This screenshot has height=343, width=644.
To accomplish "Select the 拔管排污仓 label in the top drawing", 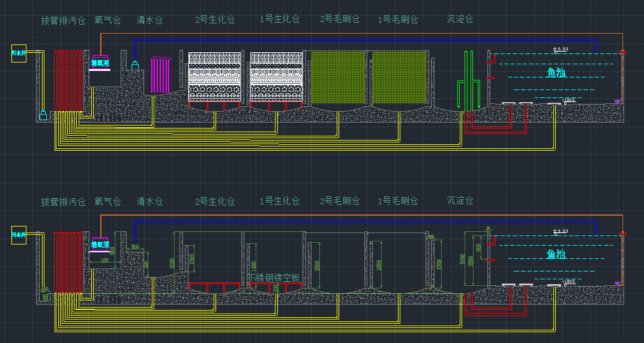I will pyautogui.click(x=63, y=20).
